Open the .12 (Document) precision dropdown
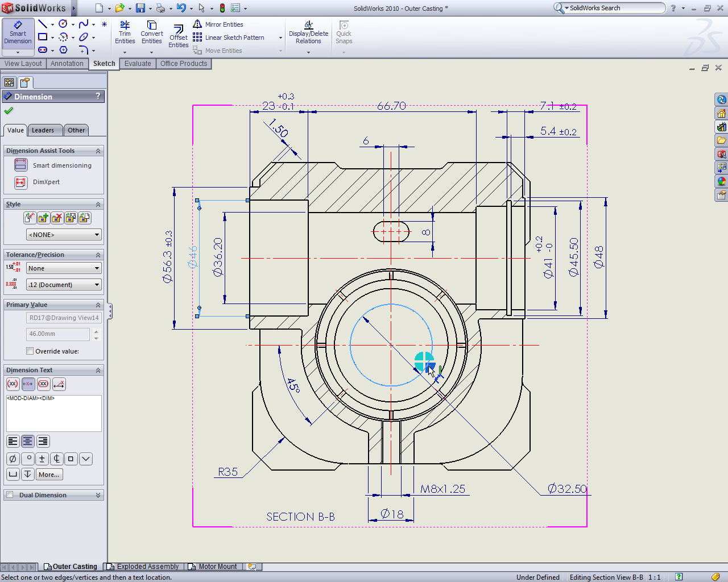The width and height of the screenshot is (728, 582). pos(63,284)
